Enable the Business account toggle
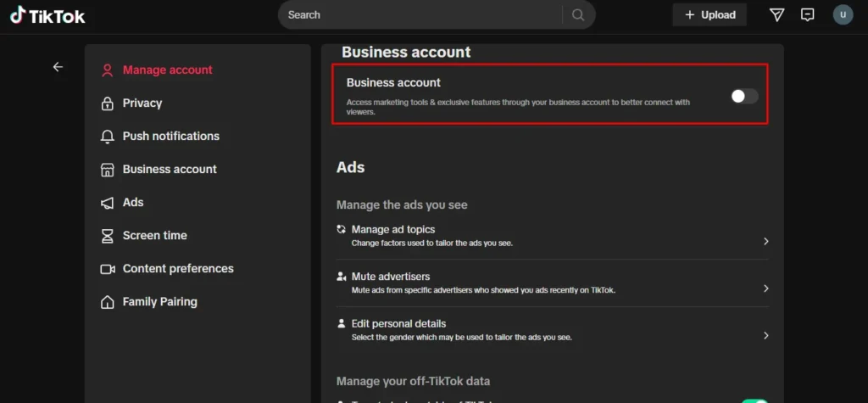The width and height of the screenshot is (868, 403). (744, 96)
